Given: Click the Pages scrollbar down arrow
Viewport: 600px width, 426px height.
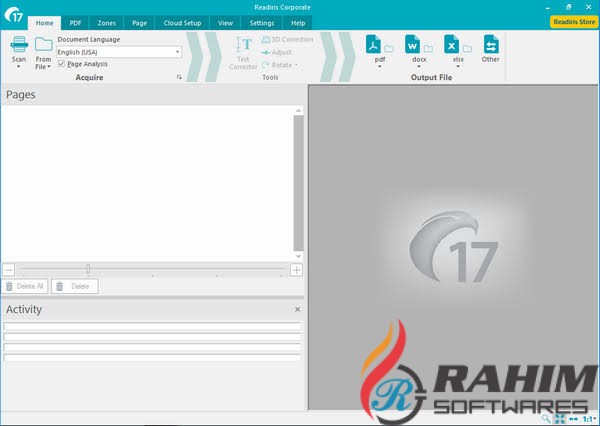Looking at the screenshot, I should click(x=298, y=256).
